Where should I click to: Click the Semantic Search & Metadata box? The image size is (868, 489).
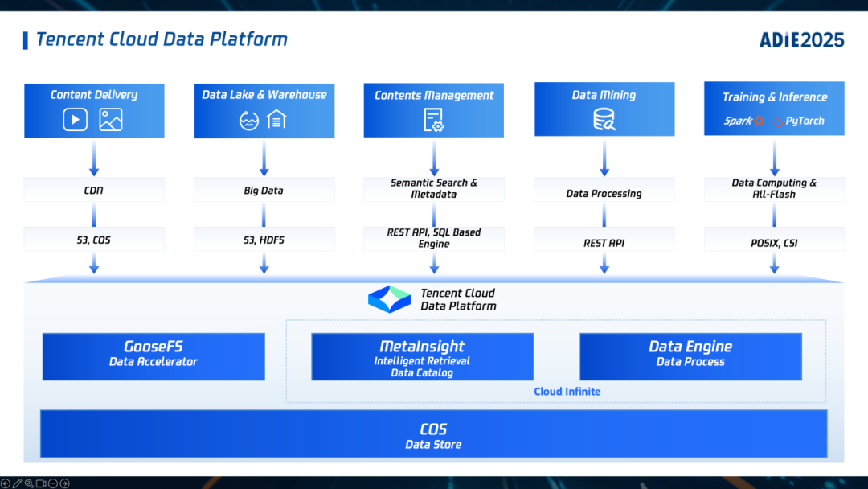coord(433,189)
